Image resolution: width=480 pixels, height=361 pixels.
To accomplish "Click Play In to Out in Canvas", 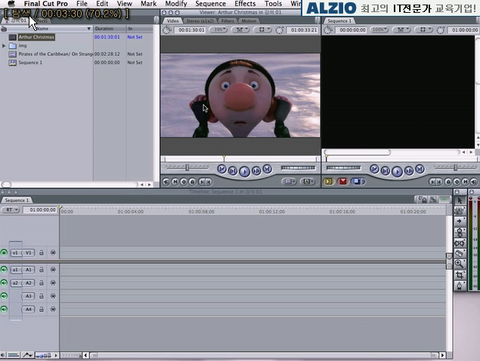I will point(385,171).
